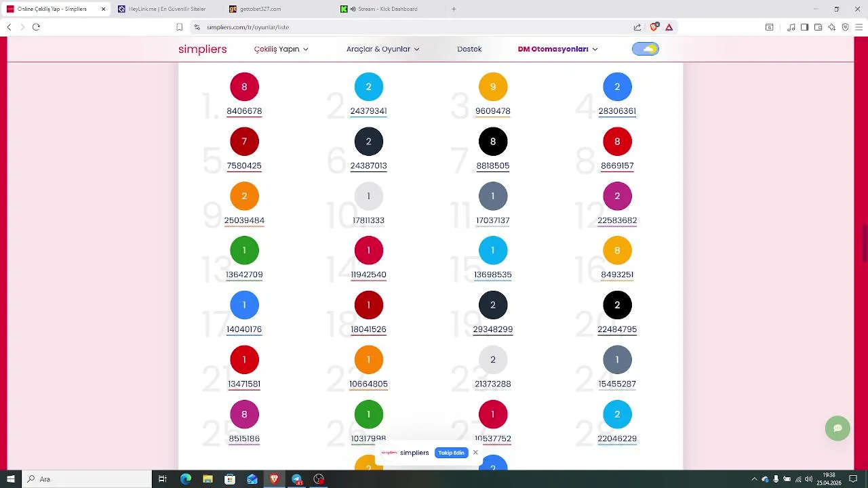Screen dimensions: 868x488
Task: Select number 14040176
Action: 244,329
